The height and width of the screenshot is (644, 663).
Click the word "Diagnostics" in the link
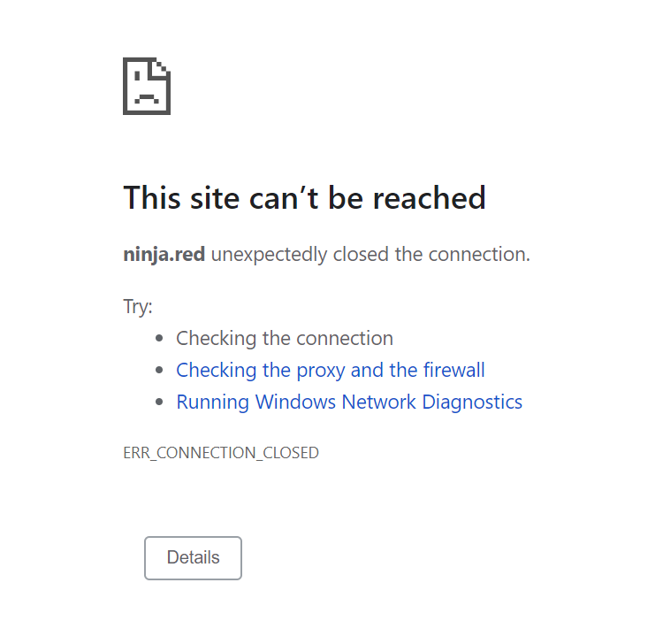[x=472, y=402]
